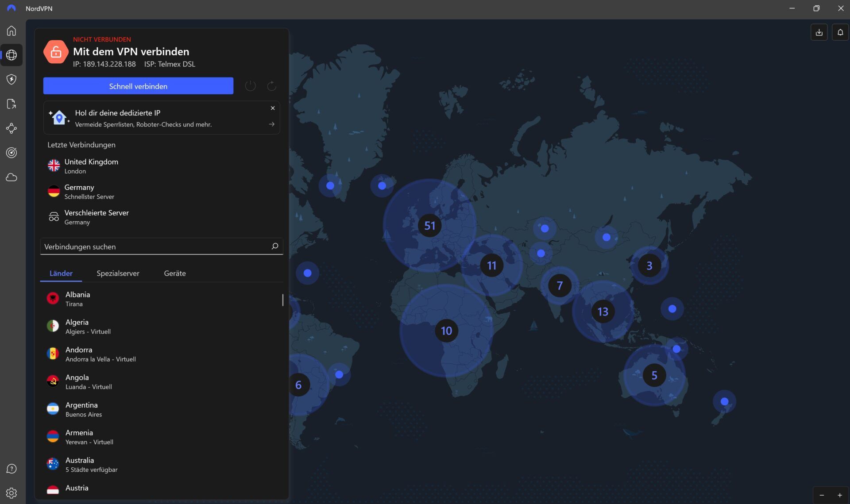
Task: Click the Southeast Asia cluster marked 13
Action: click(603, 312)
